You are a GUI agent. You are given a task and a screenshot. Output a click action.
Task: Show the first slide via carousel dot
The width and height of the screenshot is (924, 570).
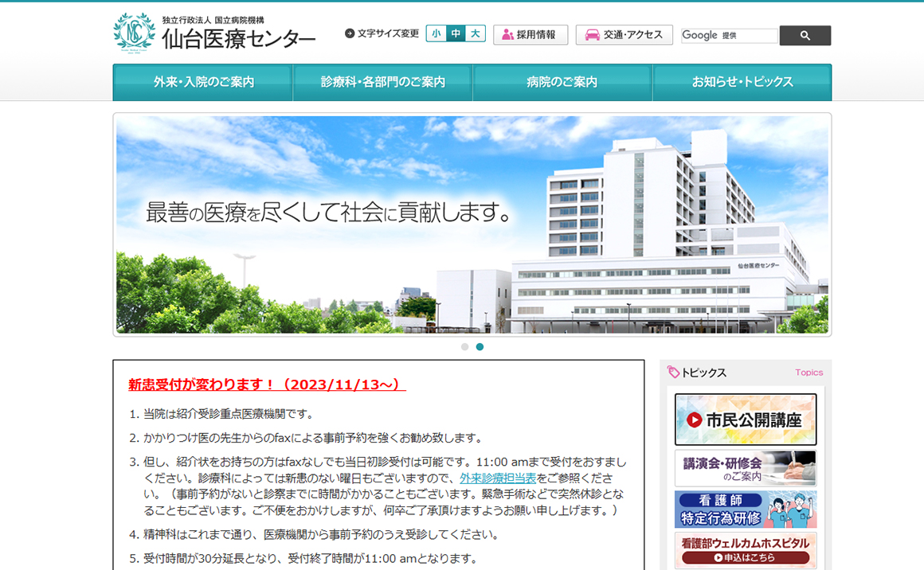[x=465, y=347]
